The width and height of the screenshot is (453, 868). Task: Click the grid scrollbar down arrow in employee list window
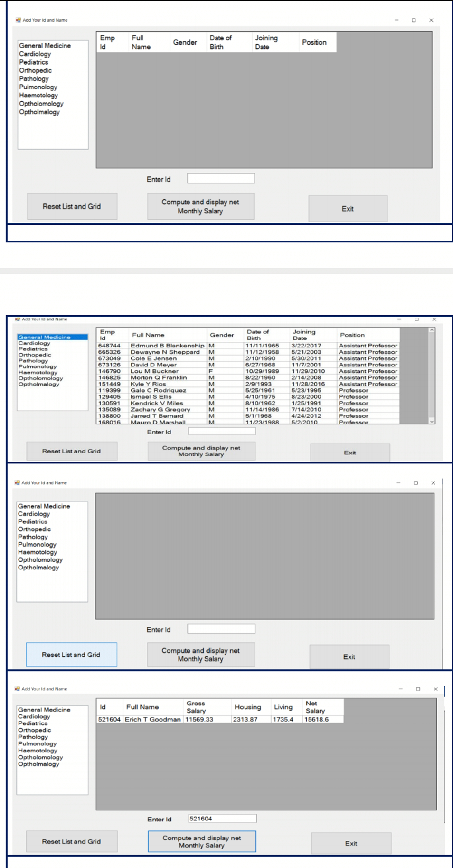point(432,421)
